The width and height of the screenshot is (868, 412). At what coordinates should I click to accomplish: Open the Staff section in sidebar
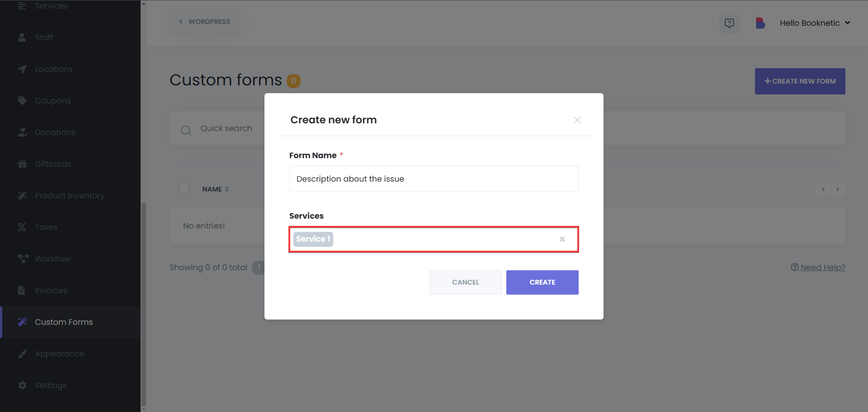(44, 37)
